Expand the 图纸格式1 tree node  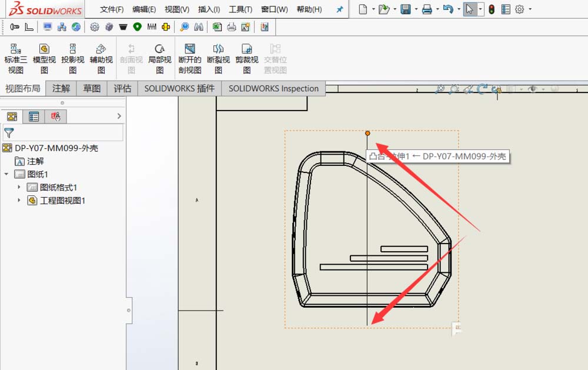(19, 187)
